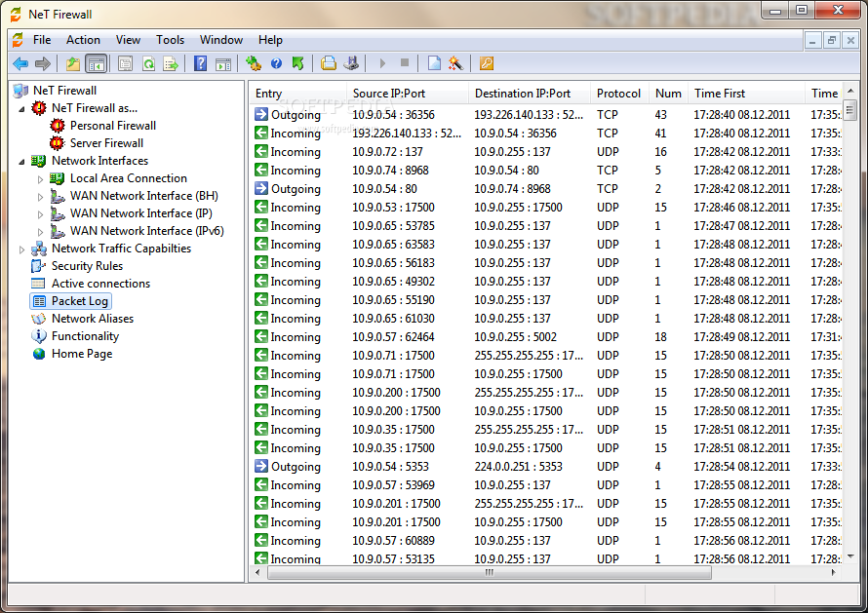Click the gray Forward arrow toolbar icon
This screenshot has height=613, width=868.
(x=42, y=63)
